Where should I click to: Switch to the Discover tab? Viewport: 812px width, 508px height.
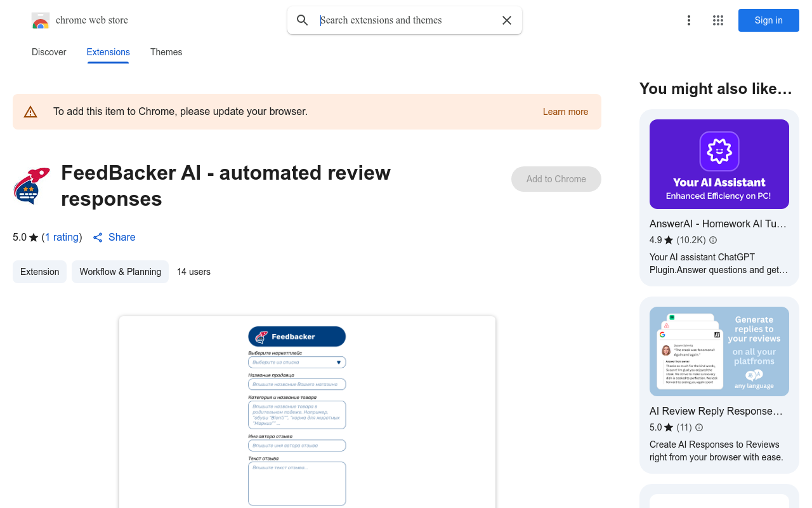(x=49, y=52)
